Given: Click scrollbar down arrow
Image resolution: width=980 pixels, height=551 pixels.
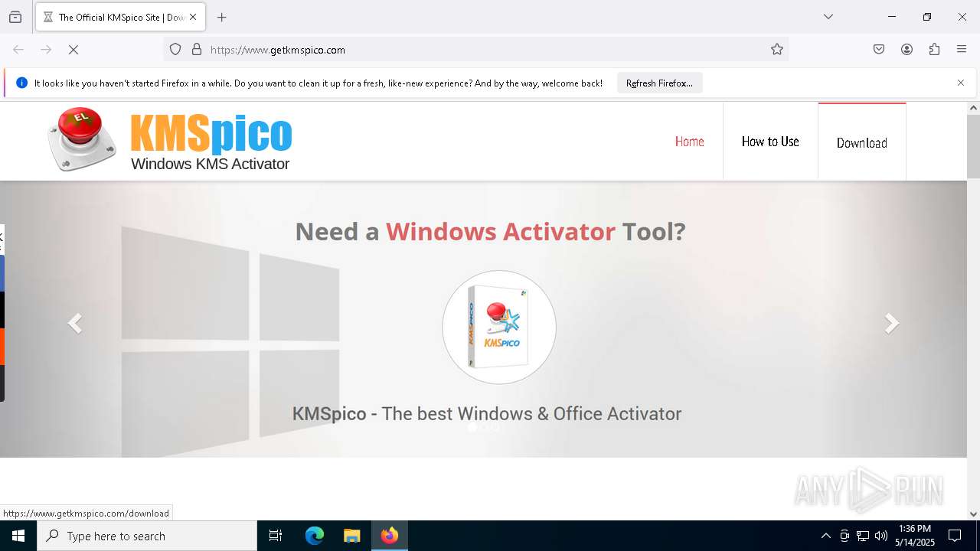Looking at the screenshot, I should [x=973, y=514].
